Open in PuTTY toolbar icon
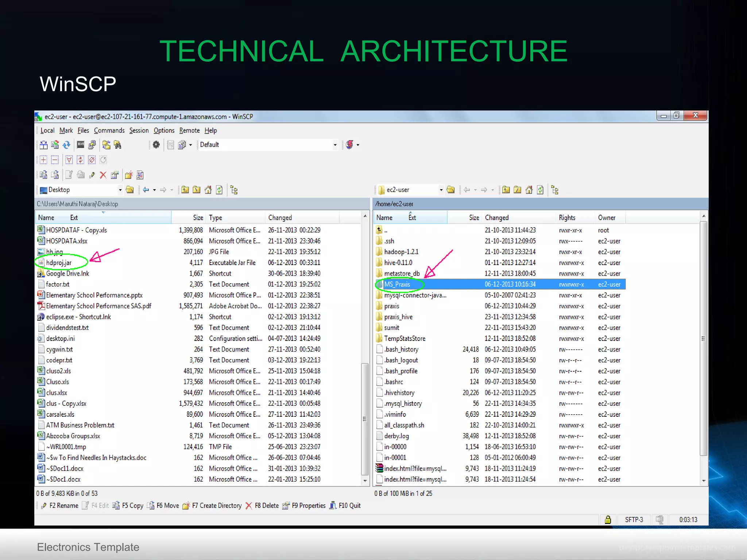This screenshot has width=747, height=560. click(x=92, y=145)
